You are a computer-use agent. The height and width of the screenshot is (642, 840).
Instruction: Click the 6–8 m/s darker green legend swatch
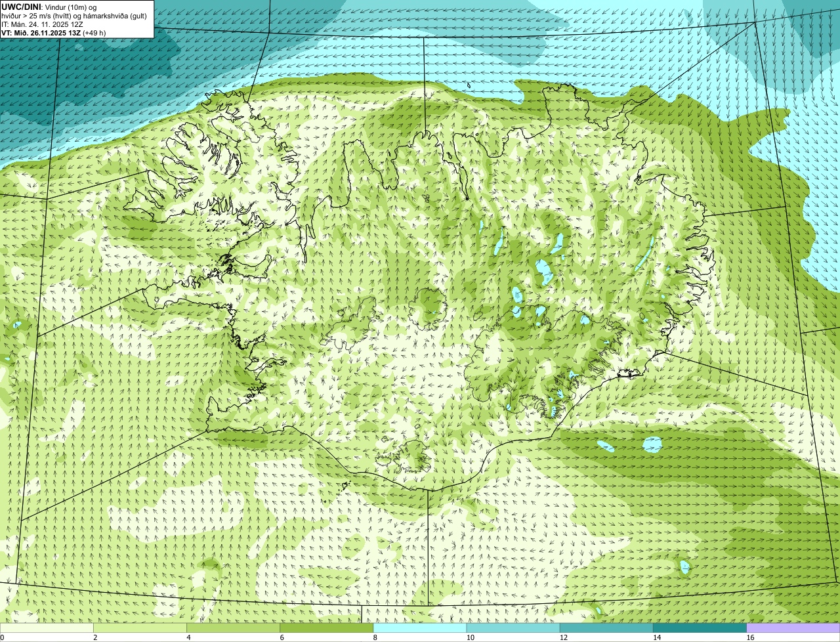[x=327, y=628]
